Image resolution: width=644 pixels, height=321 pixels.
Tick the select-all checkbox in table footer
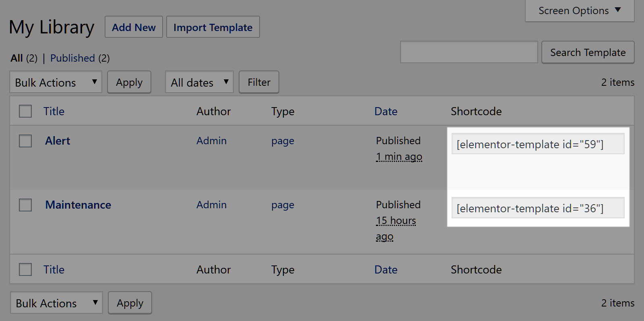coord(25,269)
